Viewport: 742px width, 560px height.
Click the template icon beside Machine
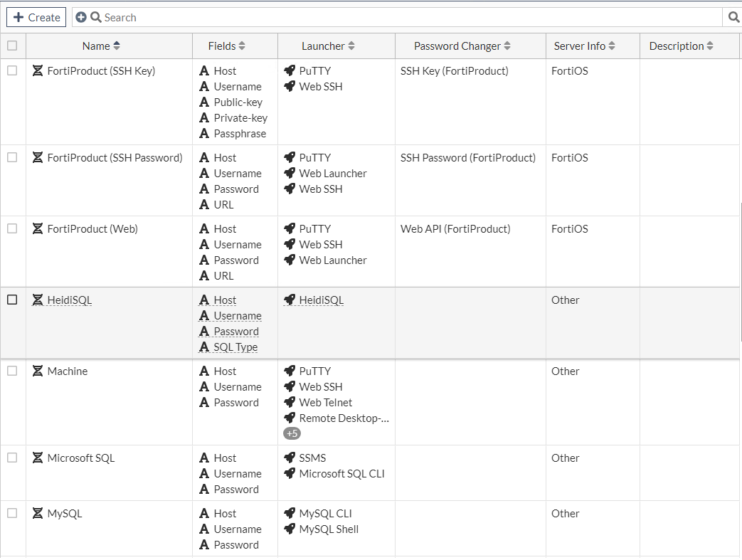click(38, 371)
